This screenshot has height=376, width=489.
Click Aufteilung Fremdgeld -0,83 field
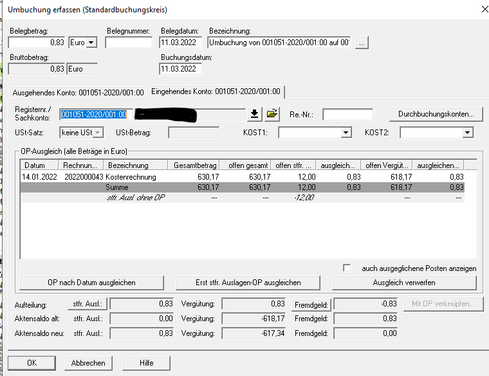(x=366, y=304)
